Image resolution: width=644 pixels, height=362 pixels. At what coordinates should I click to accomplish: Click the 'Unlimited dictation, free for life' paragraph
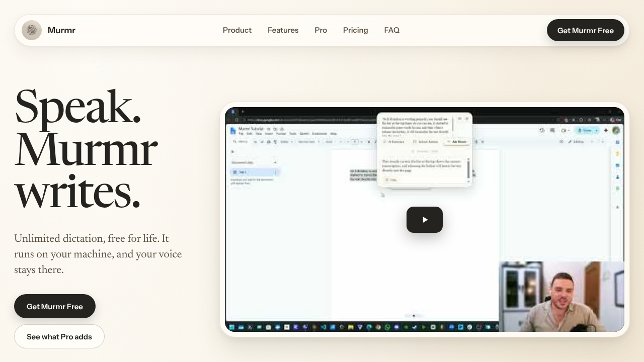tap(98, 254)
